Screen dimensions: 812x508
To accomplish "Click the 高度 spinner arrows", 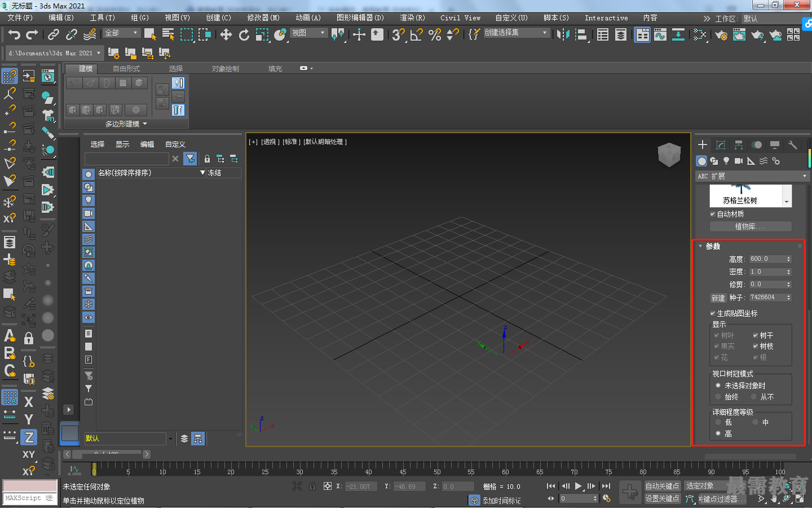I will [x=788, y=259].
